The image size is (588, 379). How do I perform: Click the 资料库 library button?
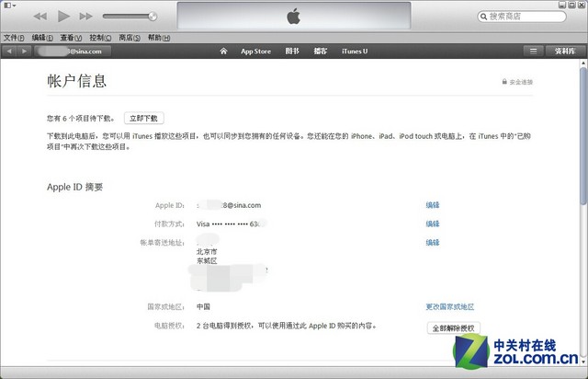click(x=565, y=52)
